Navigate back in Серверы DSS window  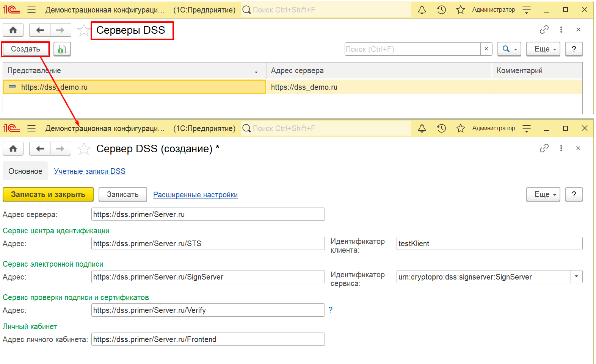40,30
